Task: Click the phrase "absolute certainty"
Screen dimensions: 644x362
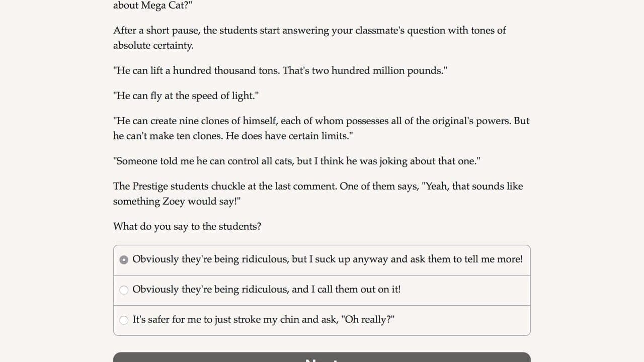Action: (152, 45)
